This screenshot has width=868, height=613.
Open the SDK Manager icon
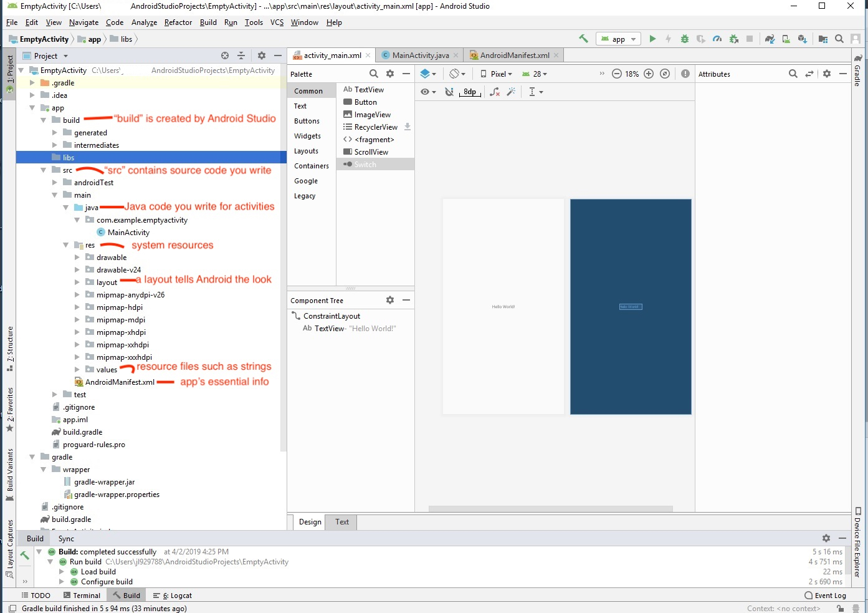tap(803, 39)
